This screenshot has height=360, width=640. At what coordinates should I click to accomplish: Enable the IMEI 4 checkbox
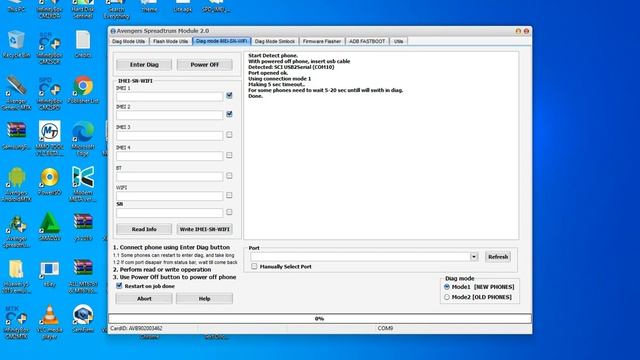point(229,155)
